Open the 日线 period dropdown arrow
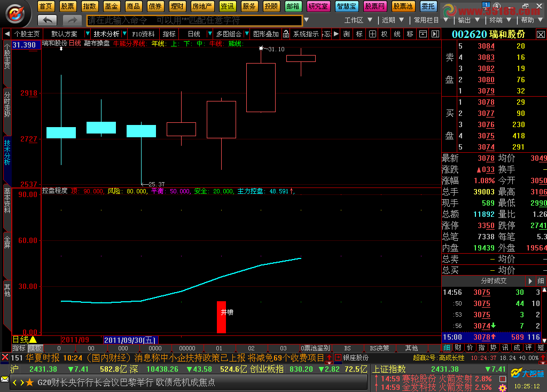This screenshot has width=547, height=392. (209, 34)
